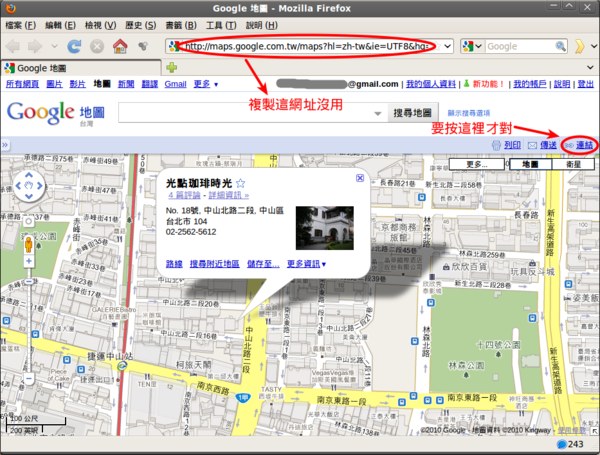Viewport: 600px width, 455px height.
Task: Click the place photo thumbnail
Action: (324, 228)
